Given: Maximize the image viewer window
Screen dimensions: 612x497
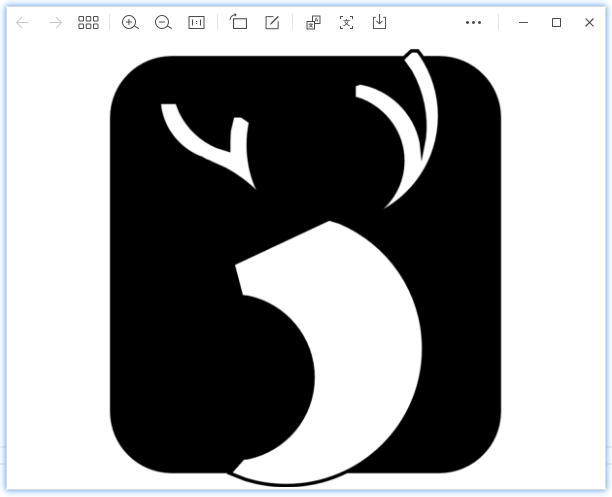Looking at the screenshot, I should pyautogui.click(x=557, y=23).
